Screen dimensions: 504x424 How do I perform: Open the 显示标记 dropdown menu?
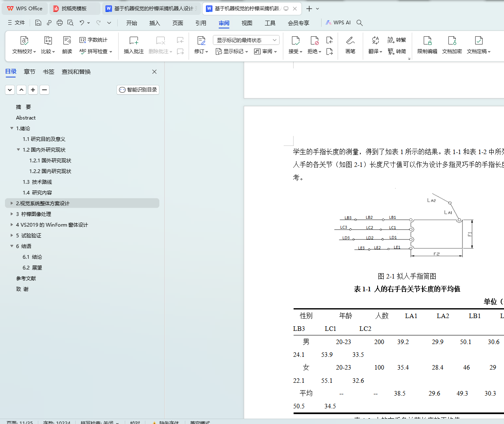(232, 52)
